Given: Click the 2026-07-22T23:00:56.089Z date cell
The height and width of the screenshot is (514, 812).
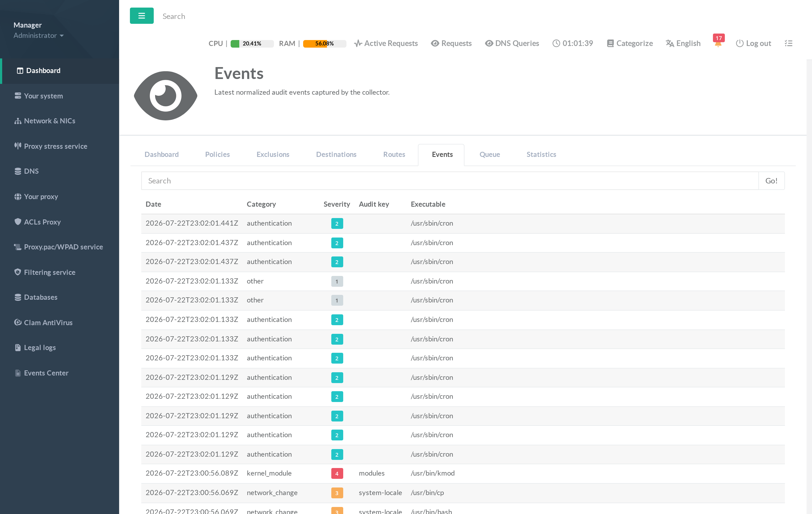Looking at the screenshot, I should (192, 473).
